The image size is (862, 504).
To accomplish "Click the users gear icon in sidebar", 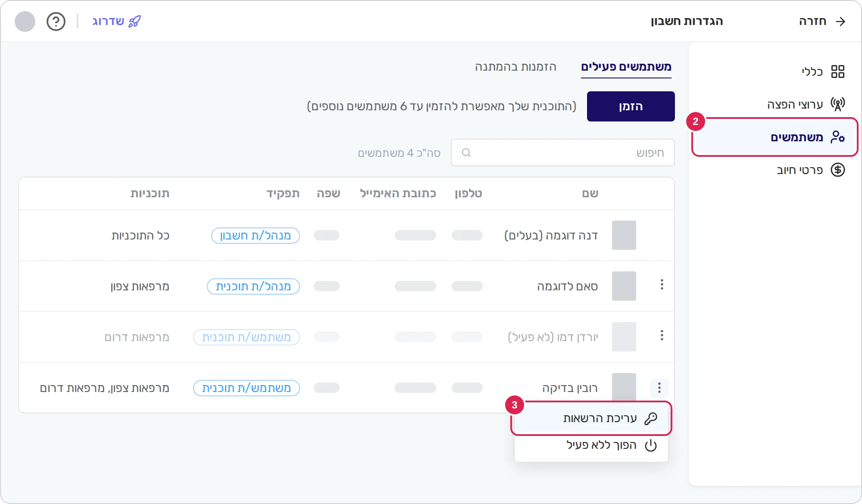I will coord(837,137).
